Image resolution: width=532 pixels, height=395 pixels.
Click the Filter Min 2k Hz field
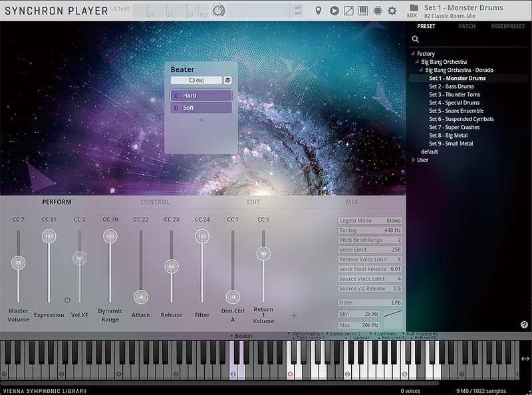[358, 314]
